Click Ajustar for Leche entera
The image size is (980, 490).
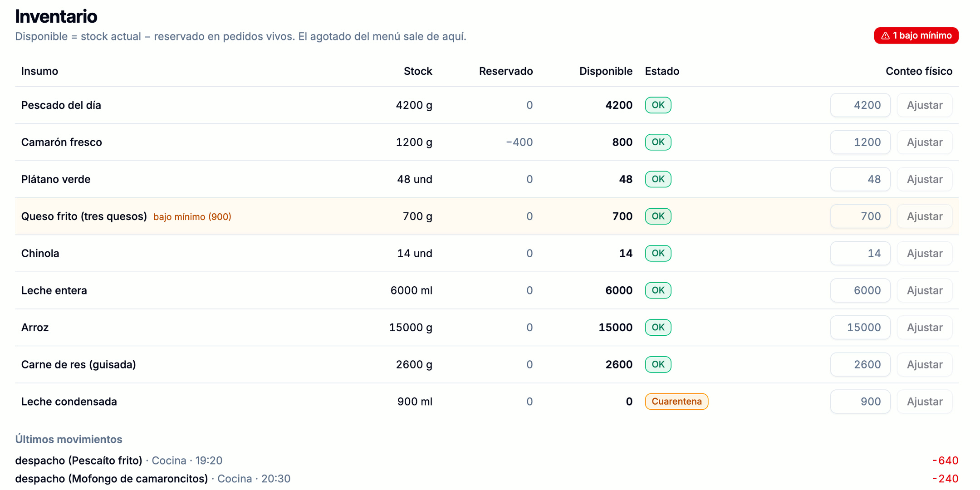[925, 290]
